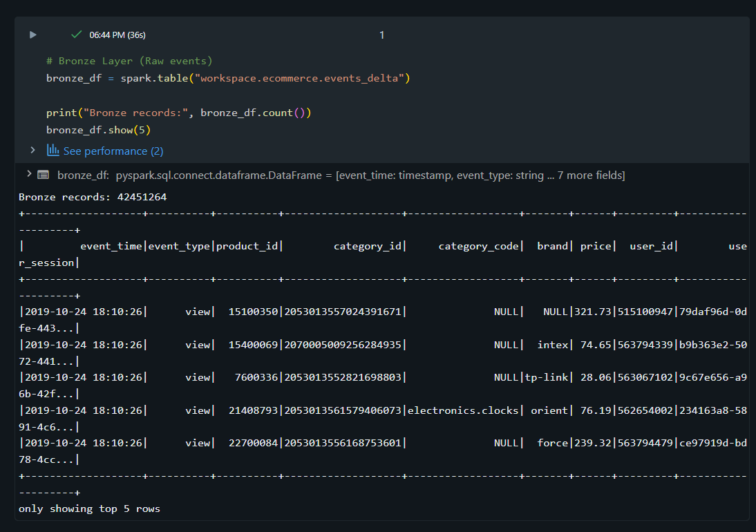The width and height of the screenshot is (756, 532).
Task: Click the session id starting 234163a8-58
Action: (713, 410)
